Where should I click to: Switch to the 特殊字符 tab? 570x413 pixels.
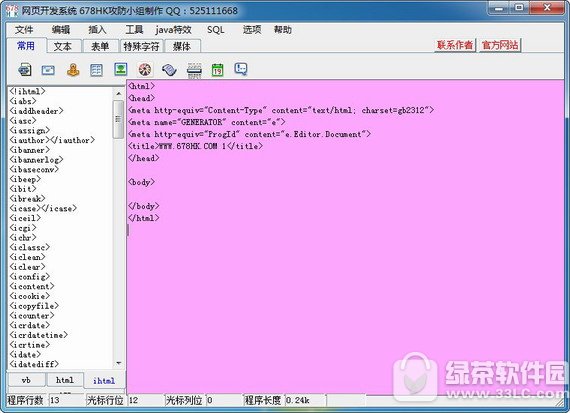point(141,46)
